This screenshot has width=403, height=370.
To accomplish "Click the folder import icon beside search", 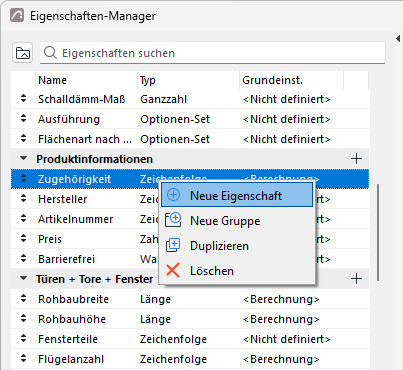I will pyautogui.click(x=22, y=53).
